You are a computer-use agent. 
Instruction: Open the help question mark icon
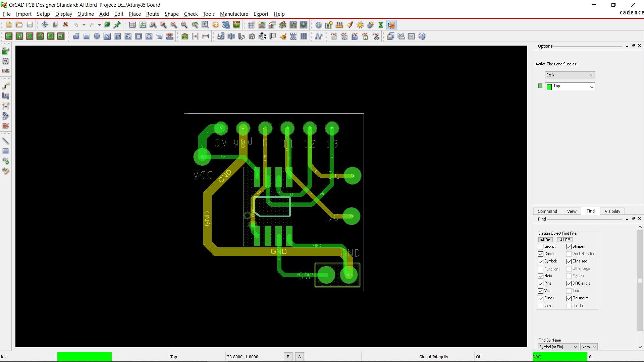click(x=422, y=36)
